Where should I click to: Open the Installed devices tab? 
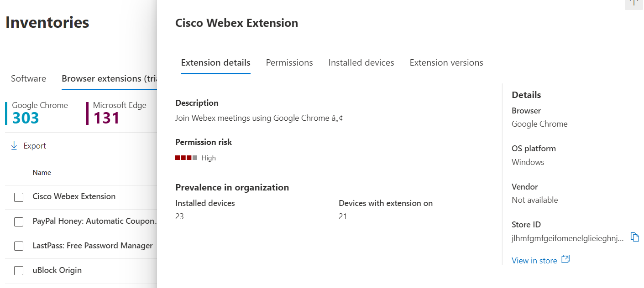coord(361,63)
